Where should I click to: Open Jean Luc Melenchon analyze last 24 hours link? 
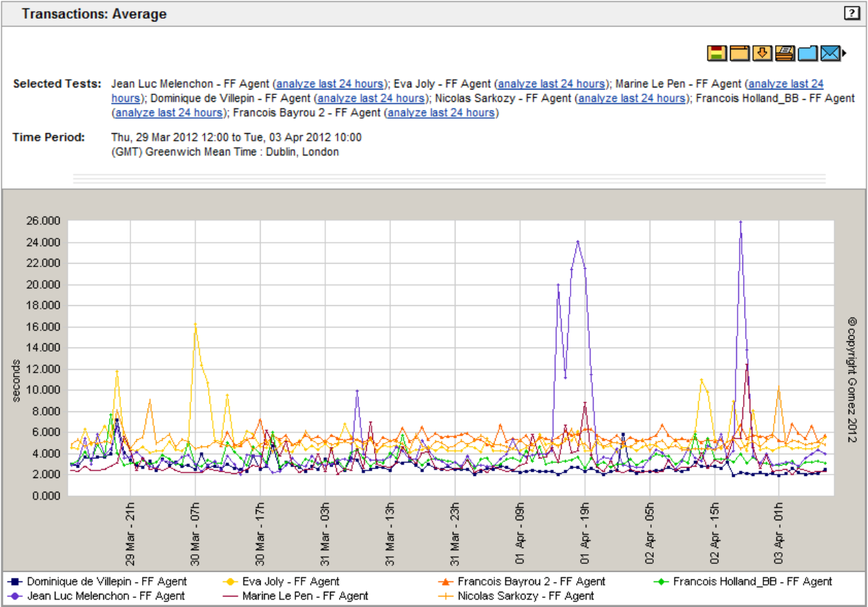(x=329, y=83)
